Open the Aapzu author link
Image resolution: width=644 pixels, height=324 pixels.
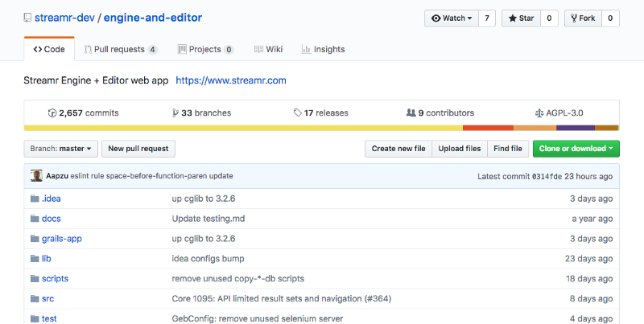57,176
